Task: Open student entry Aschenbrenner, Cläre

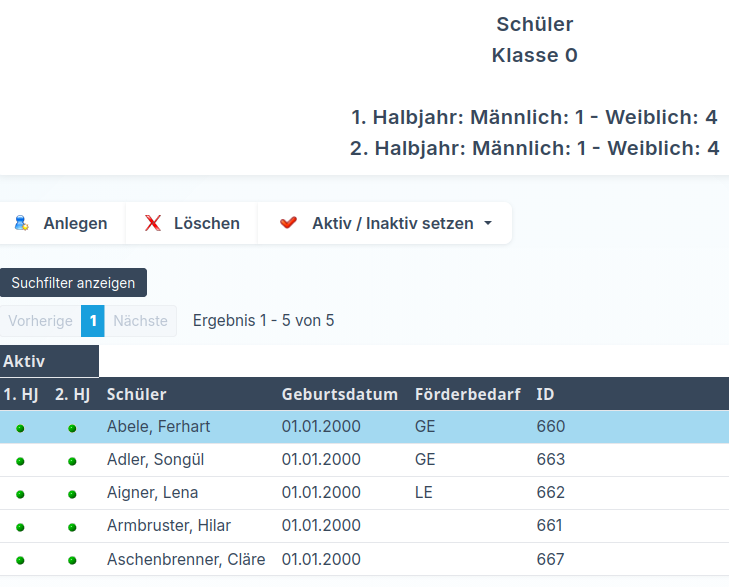Action: 186,559
